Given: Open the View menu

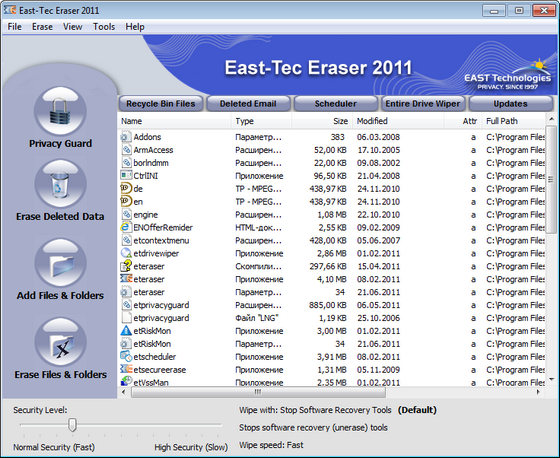Looking at the screenshot, I should pos(72,27).
